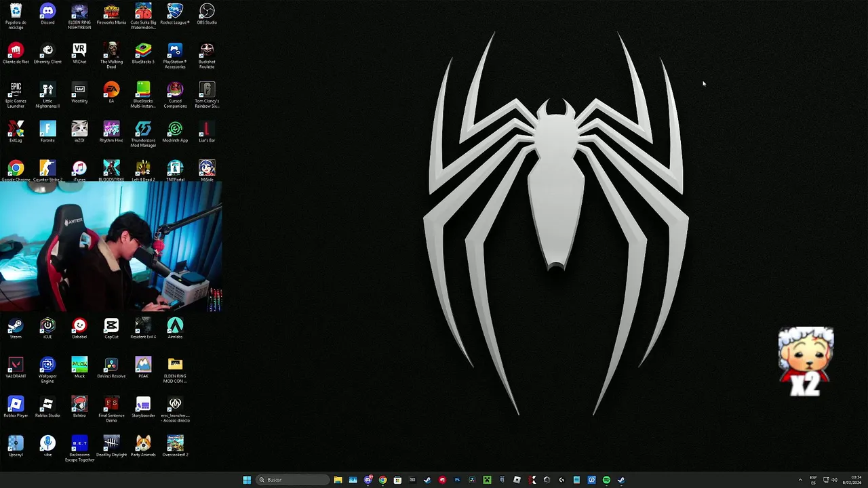
Task: Open the Papelera de reciclaje icon
Action: point(16,16)
